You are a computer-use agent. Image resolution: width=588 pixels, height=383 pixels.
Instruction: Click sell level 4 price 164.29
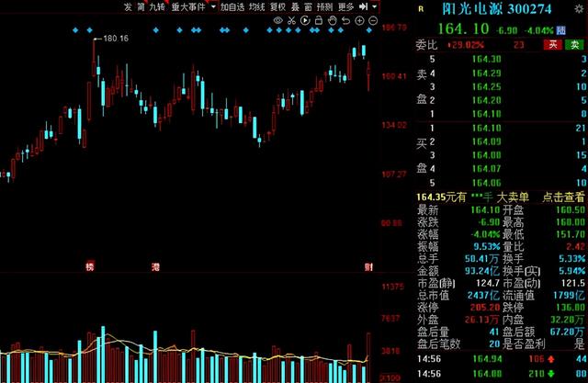click(x=486, y=73)
